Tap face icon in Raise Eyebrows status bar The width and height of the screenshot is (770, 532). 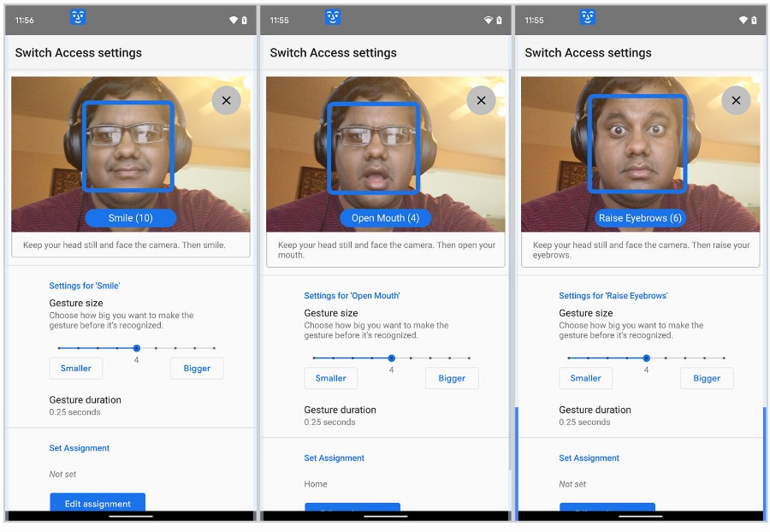click(x=588, y=18)
